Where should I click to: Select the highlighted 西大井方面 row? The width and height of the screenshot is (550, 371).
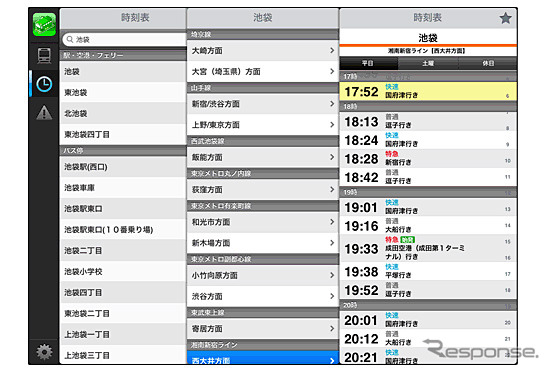coord(263,358)
